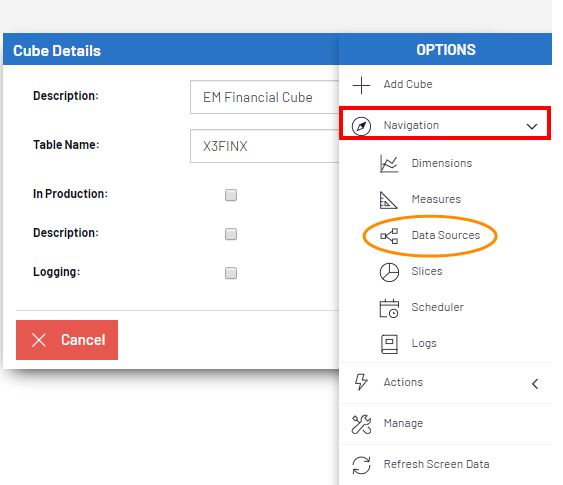This screenshot has height=485, width=563.
Task: Collapse the Navigation section chevron
Action: 532,126
